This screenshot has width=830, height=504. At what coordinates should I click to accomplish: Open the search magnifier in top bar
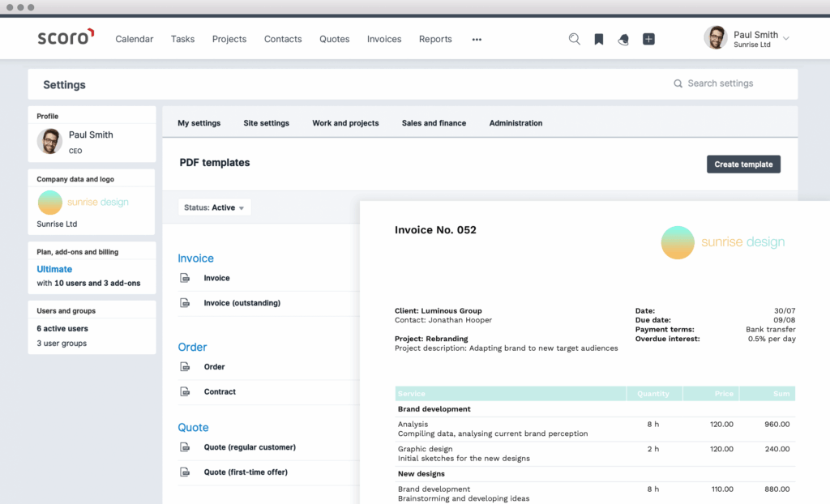coord(575,39)
